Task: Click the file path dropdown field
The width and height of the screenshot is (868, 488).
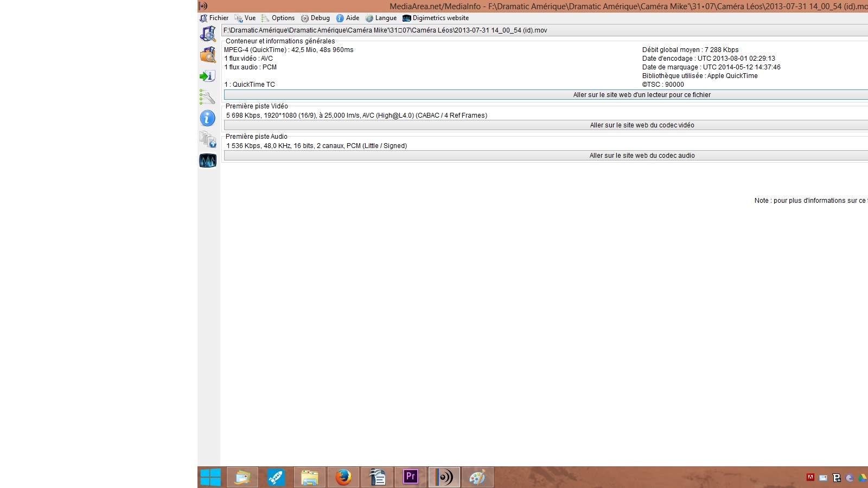Action: 545,30
